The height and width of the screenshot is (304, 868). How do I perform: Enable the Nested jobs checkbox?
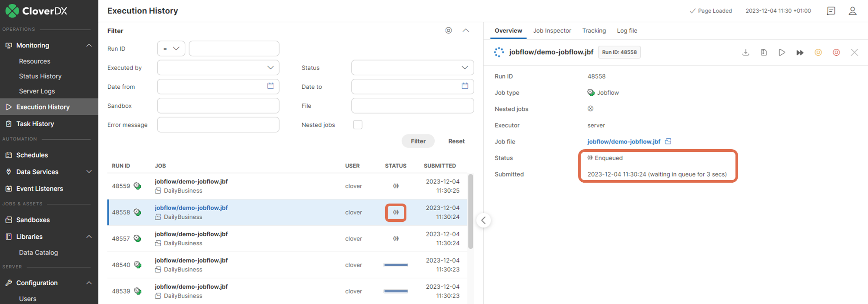pos(358,125)
